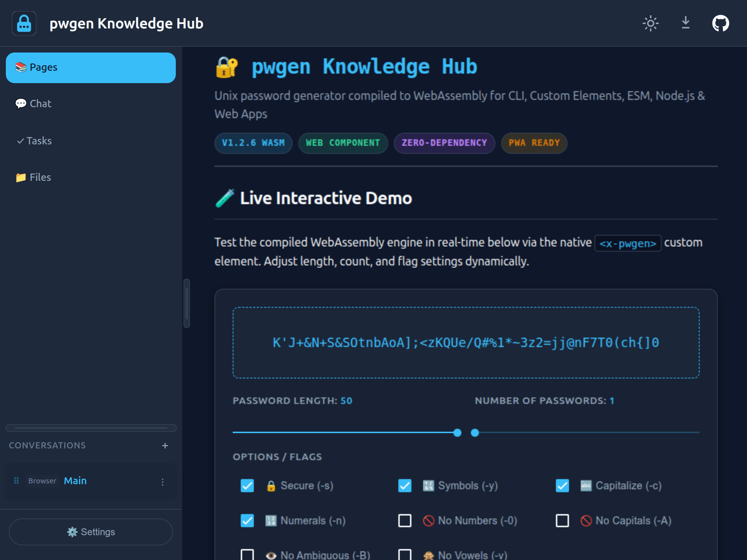Enable the No Capitals (-A) option
This screenshot has width=747, height=560.
point(562,521)
